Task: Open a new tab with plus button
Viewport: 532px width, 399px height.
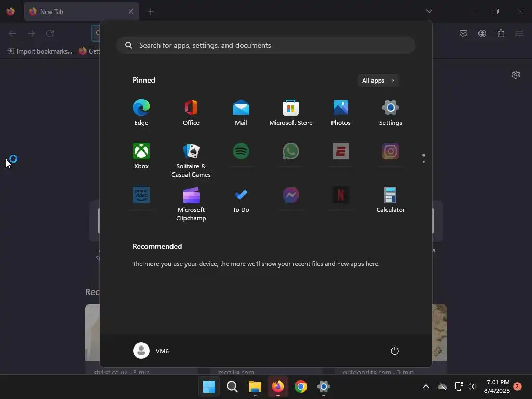Action: click(x=150, y=11)
